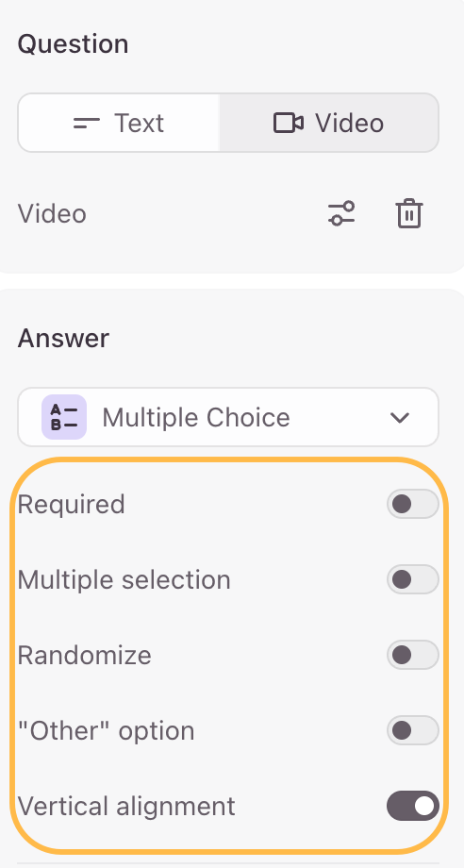Click the Vertical alignment label
Screen dimensions: 464x868
pos(126,806)
